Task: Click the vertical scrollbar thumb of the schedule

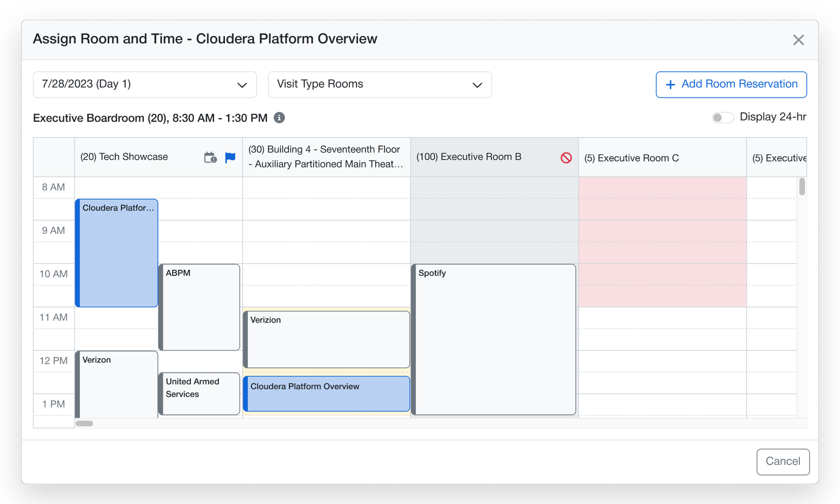Action: click(802, 187)
